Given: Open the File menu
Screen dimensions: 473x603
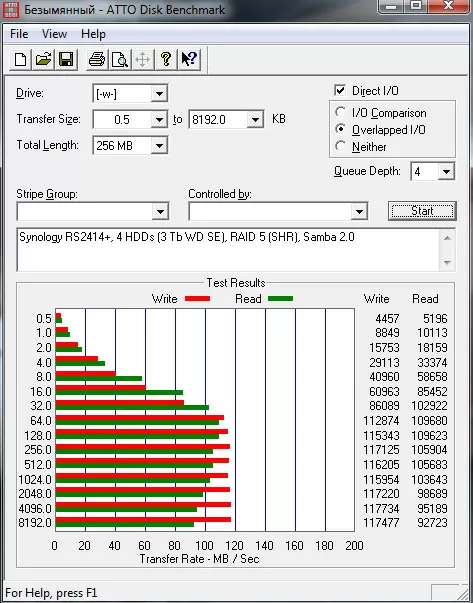Looking at the screenshot, I should click(x=19, y=34).
